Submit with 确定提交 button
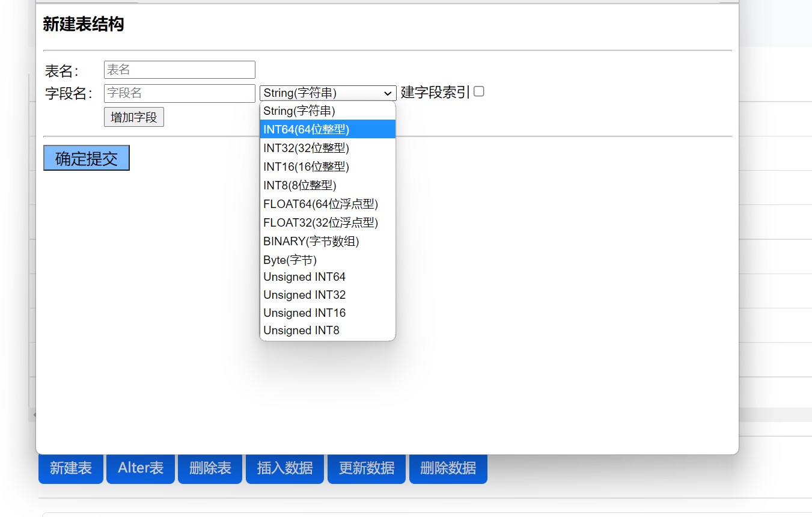This screenshot has height=517, width=812. [87, 158]
